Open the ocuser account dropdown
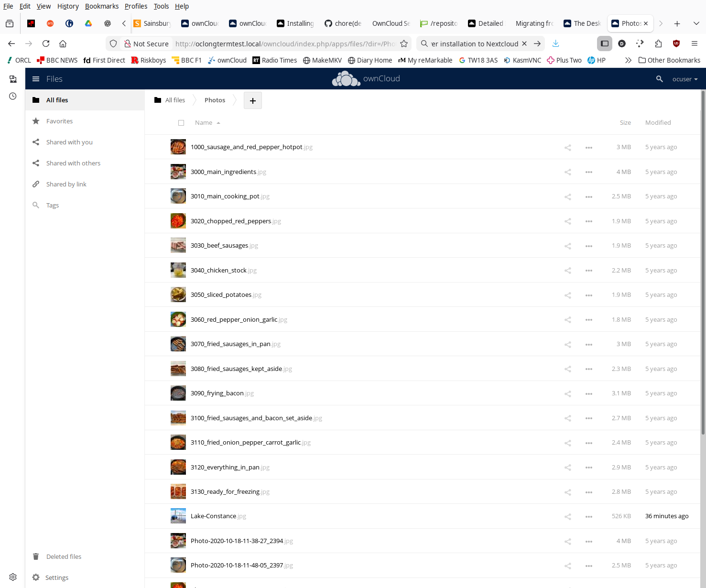The height and width of the screenshot is (588, 706). (x=684, y=79)
